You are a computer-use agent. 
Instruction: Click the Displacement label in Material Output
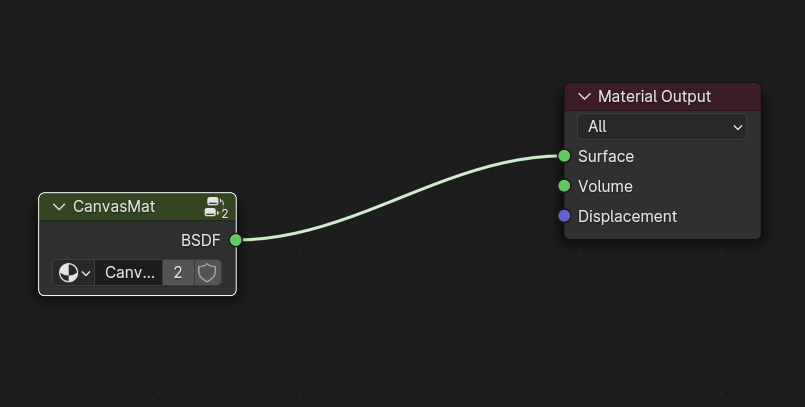tap(627, 217)
